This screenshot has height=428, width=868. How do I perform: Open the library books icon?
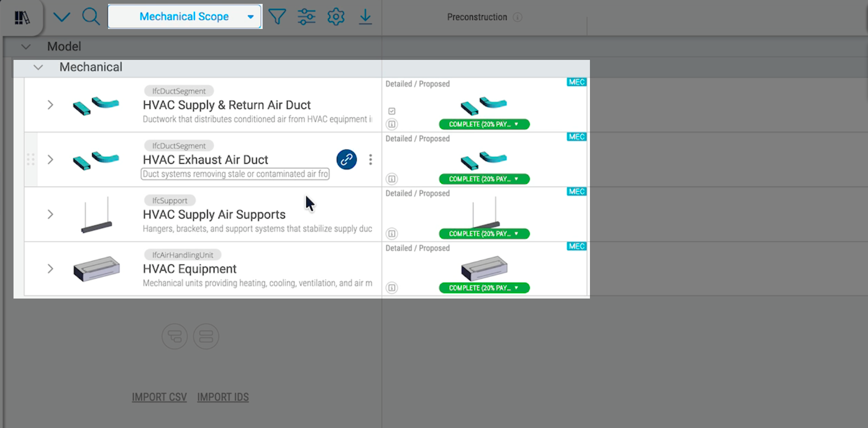pos(22,18)
